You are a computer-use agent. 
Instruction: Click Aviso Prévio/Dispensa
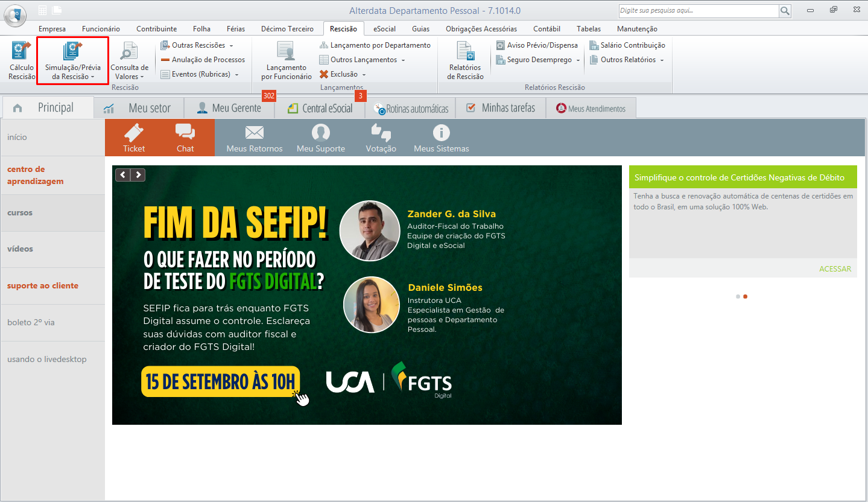(x=537, y=45)
